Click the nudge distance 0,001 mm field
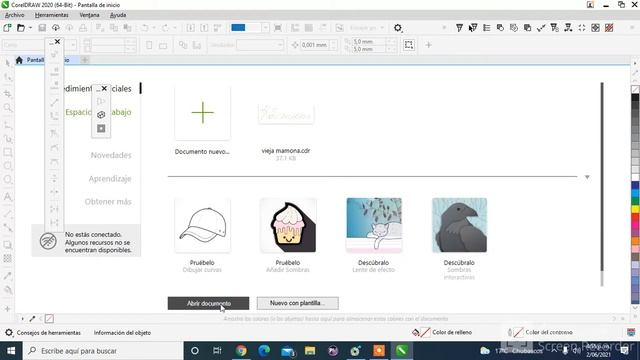The image size is (640, 360). tap(315, 45)
